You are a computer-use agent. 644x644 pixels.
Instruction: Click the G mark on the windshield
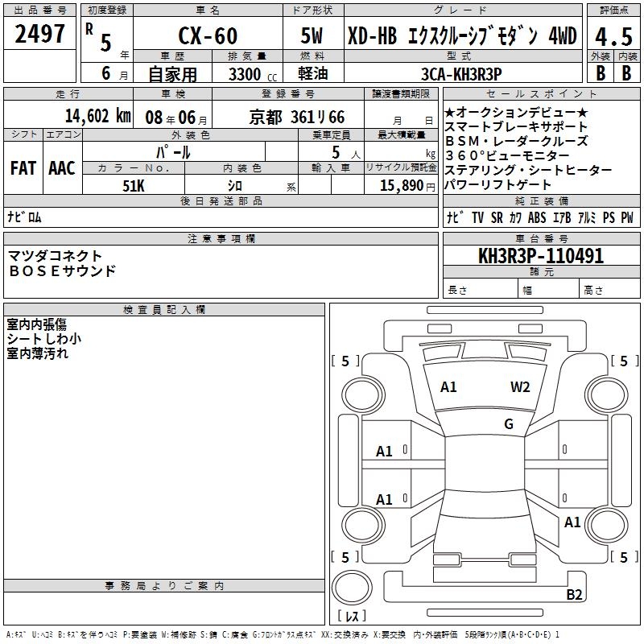pos(509,423)
